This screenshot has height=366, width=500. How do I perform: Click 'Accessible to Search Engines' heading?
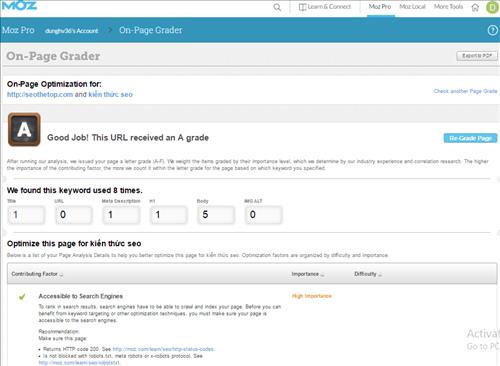tap(81, 296)
